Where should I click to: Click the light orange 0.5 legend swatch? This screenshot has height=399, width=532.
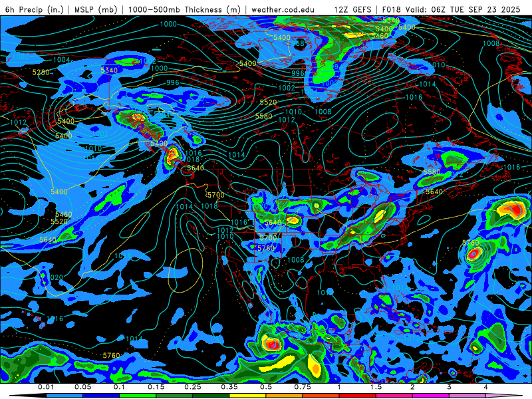pos(285,396)
